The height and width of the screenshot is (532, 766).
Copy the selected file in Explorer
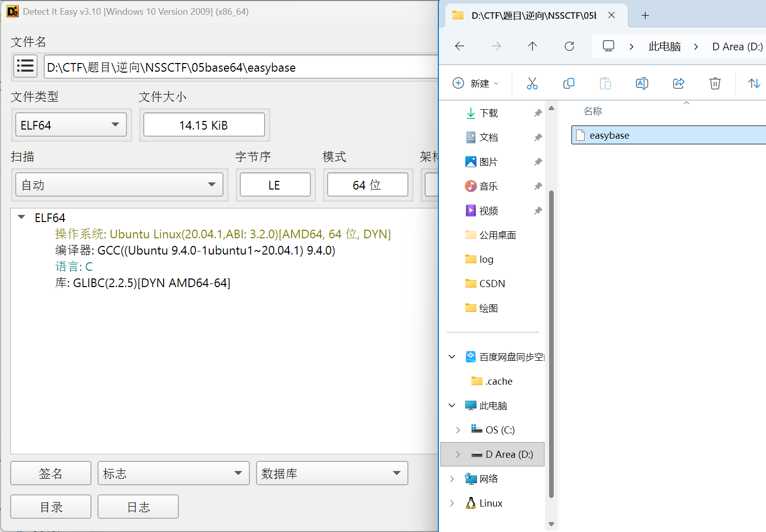[x=569, y=83]
